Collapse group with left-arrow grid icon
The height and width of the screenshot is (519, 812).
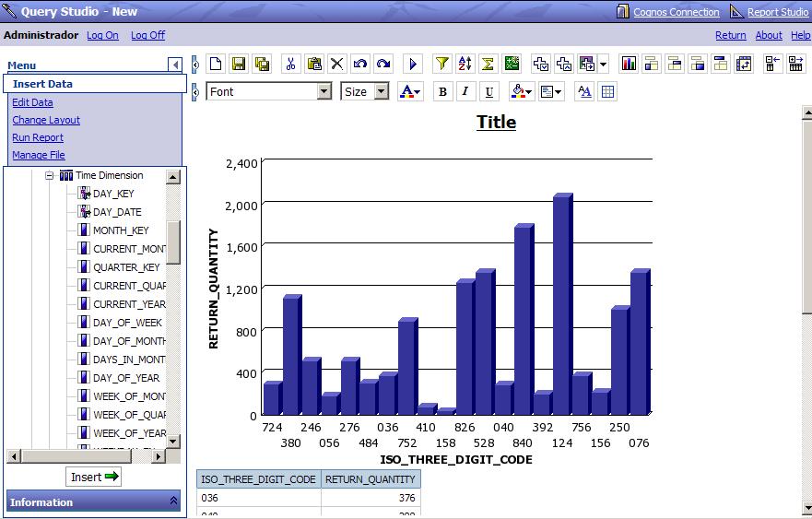pos(772,64)
